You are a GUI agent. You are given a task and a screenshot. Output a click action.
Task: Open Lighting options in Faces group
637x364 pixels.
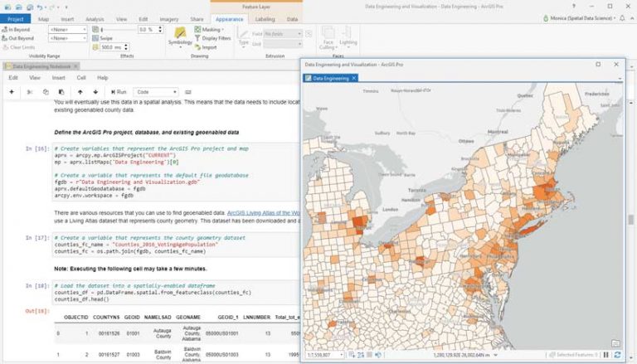[348, 36]
